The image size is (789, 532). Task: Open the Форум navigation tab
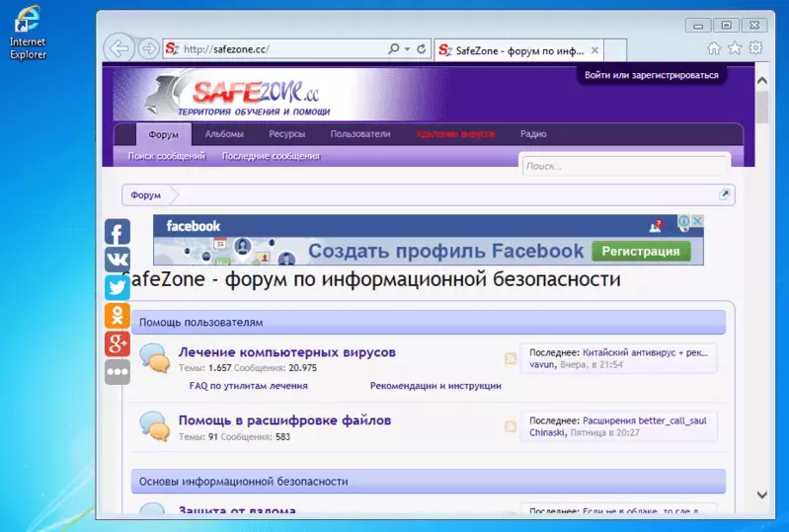pyautogui.click(x=164, y=134)
